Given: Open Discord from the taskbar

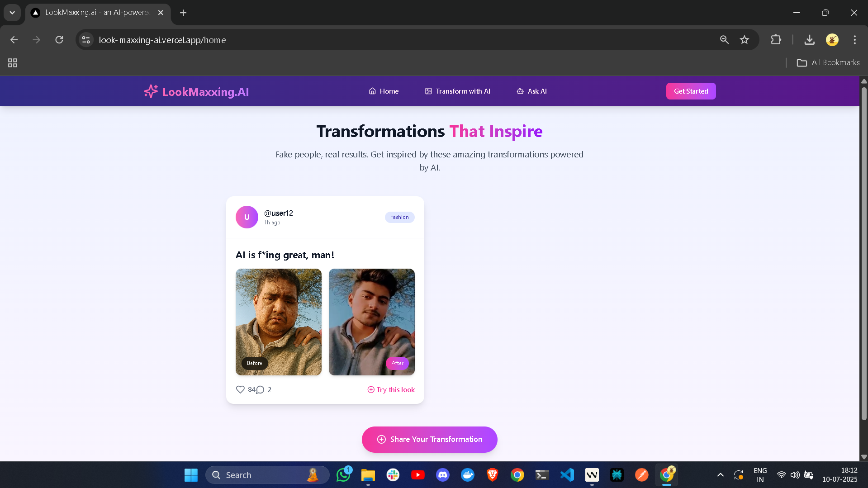Looking at the screenshot, I should [x=442, y=474].
